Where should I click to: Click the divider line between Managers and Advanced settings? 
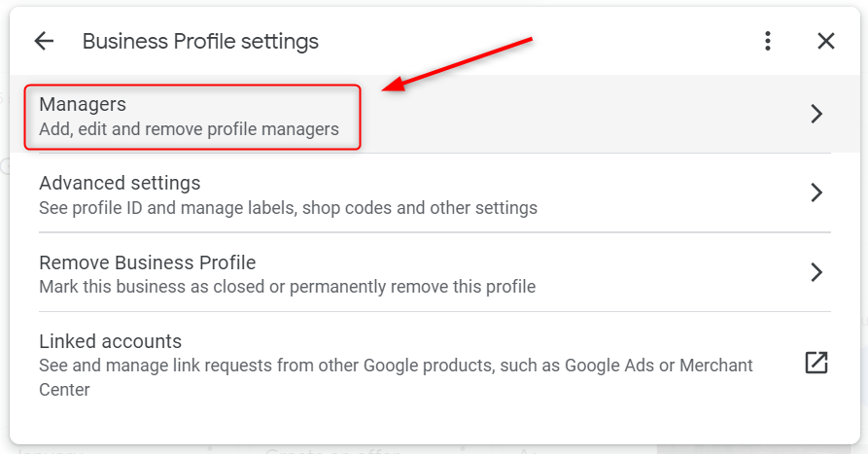click(x=434, y=154)
